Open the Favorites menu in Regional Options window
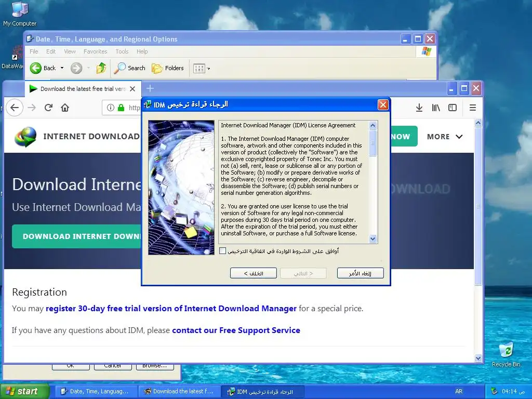Screen dimensions: 532x399 point(96,51)
